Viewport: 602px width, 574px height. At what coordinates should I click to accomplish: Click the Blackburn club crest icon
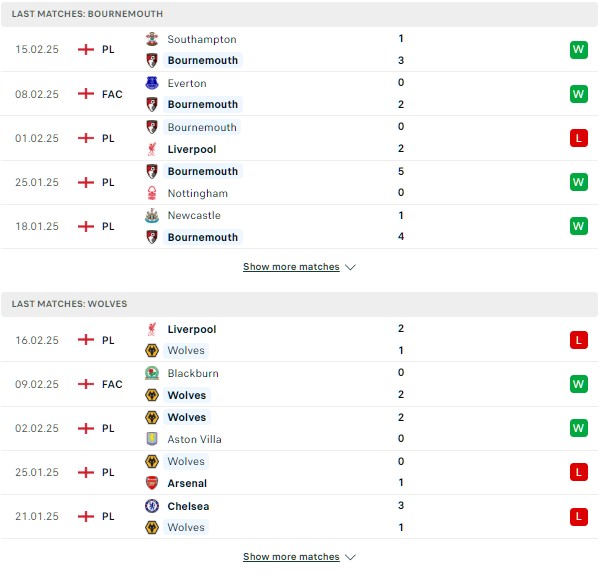point(152,373)
